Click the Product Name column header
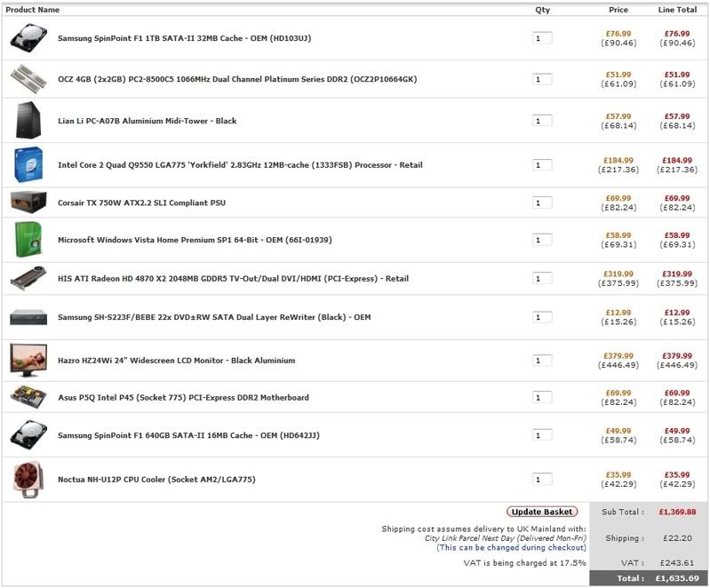Viewport: 710px width, 588px height. point(32,10)
